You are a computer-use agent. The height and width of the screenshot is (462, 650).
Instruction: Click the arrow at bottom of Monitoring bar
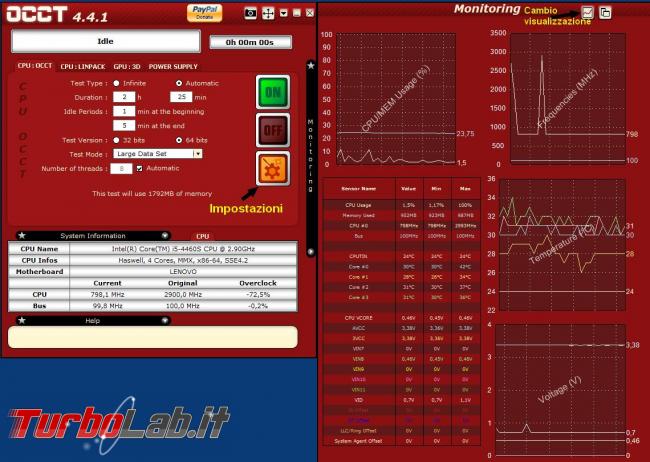pyautogui.click(x=311, y=252)
